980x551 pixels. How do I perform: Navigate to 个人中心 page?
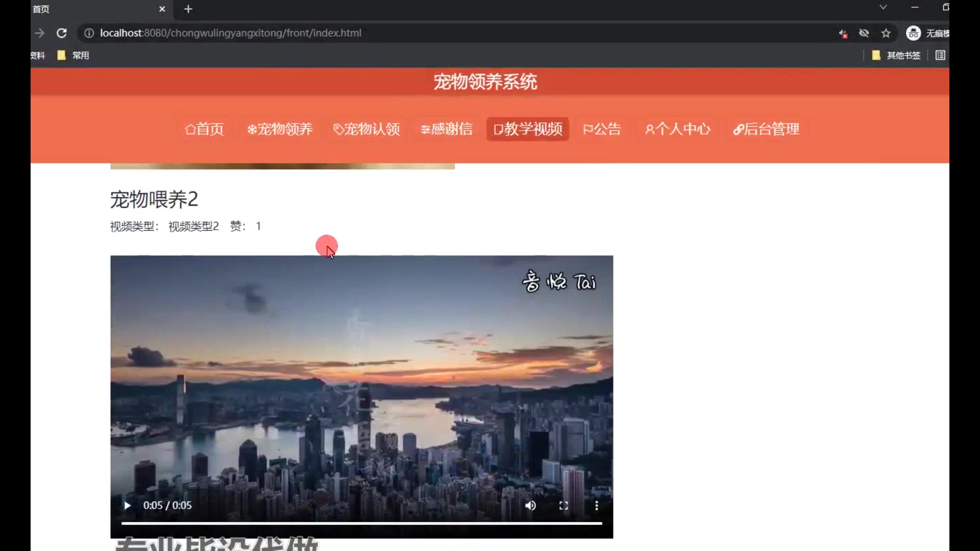(x=677, y=129)
